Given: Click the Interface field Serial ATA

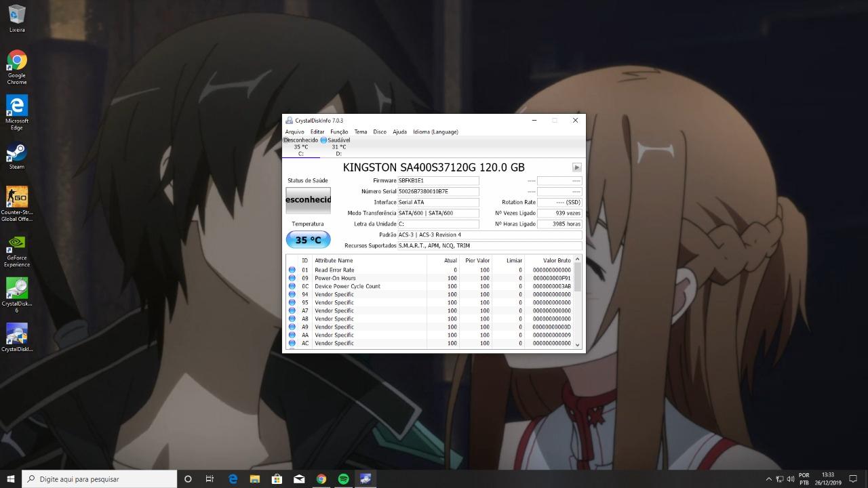Looking at the screenshot, I should click(x=438, y=202).
